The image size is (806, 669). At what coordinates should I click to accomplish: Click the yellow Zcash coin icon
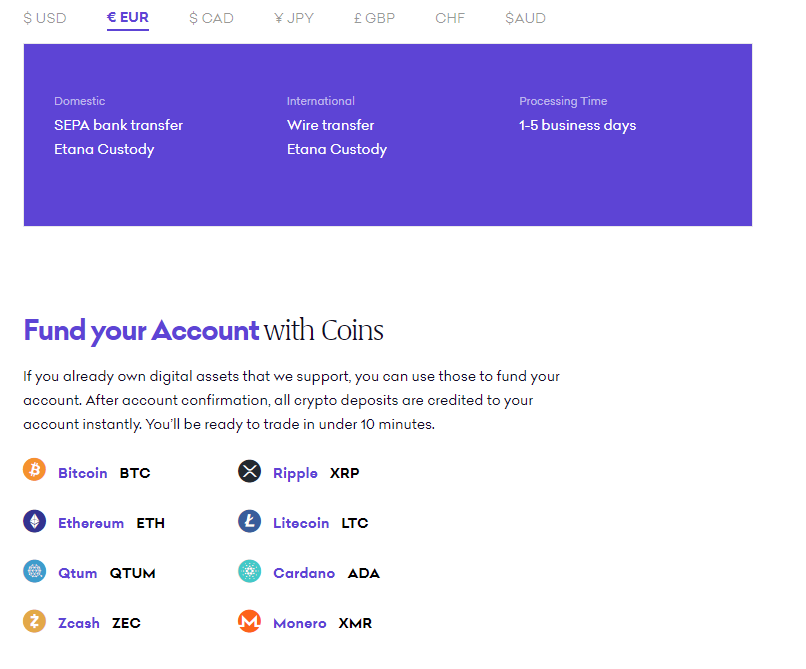(x=35, y=621)
